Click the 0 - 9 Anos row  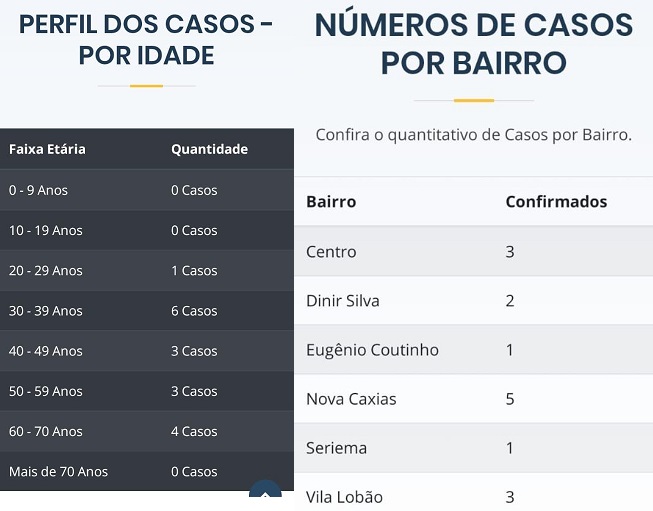[147, 190]
